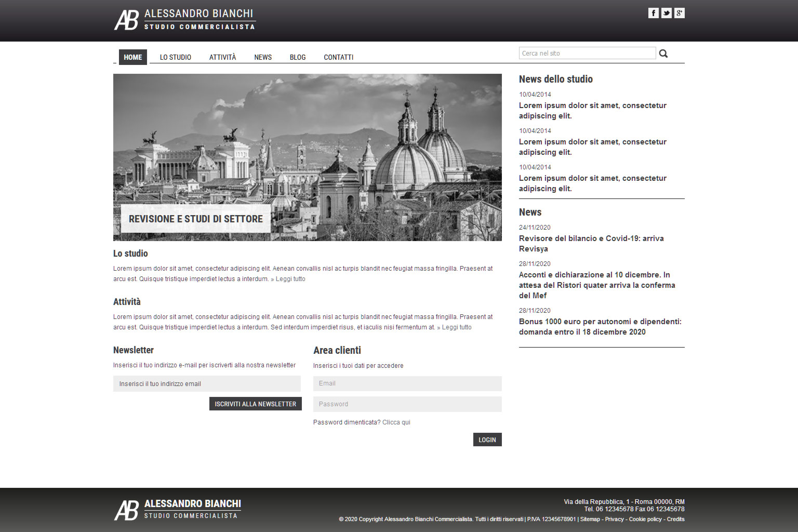Click the AB logo in footer
798x532 pixels.
[x=126, y=510]
